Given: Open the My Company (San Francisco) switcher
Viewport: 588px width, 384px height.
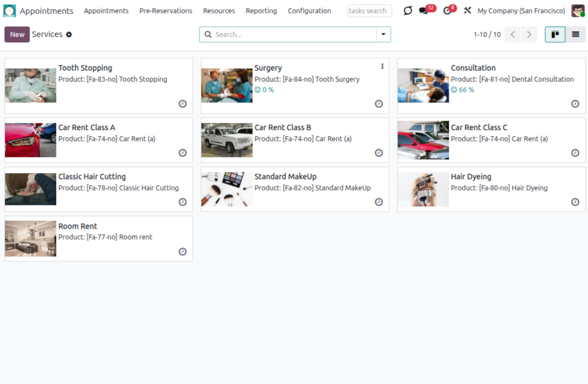Looking at the screenshot, I should [521, 11].
